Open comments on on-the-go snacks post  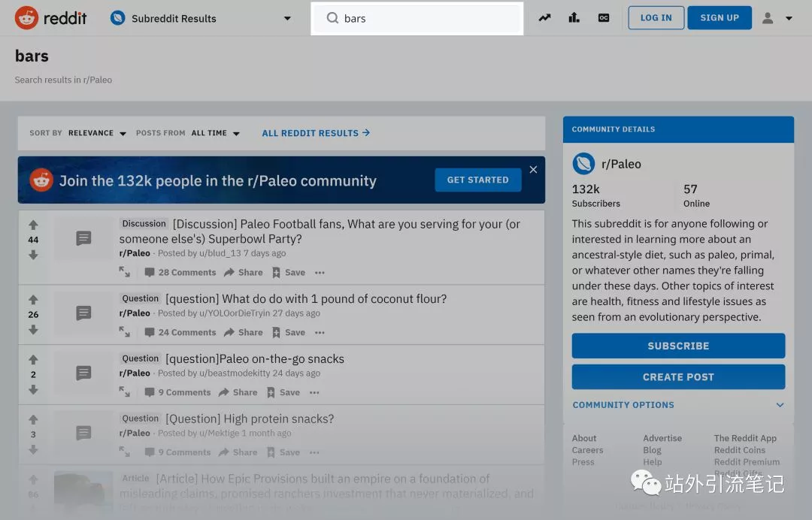[x=177, y=392]
